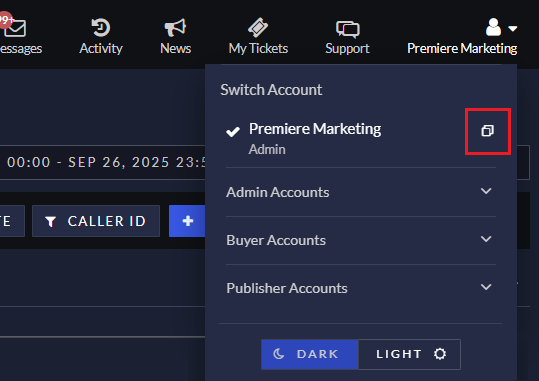The width and height of the screenshot is (539, 381).
Task: Open the Activity history icon
Action: click(x=101, y=28)
